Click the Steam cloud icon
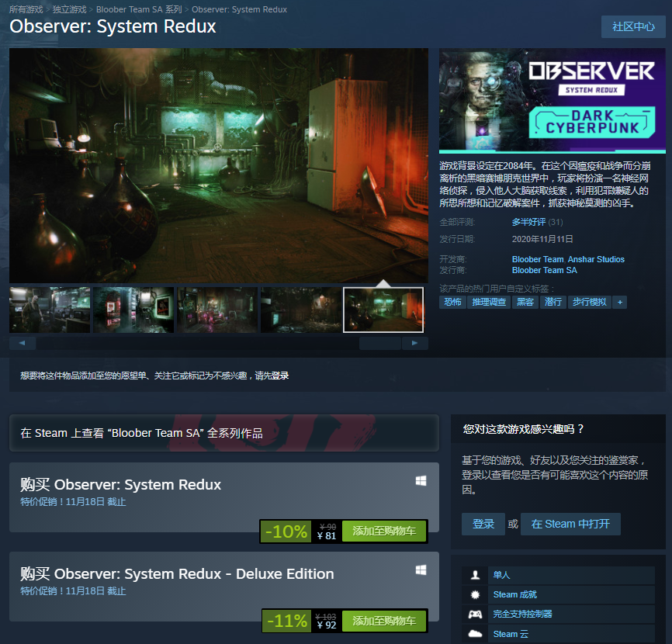The image size is (672, 644). pyautogui.click(x=475, y=634)
